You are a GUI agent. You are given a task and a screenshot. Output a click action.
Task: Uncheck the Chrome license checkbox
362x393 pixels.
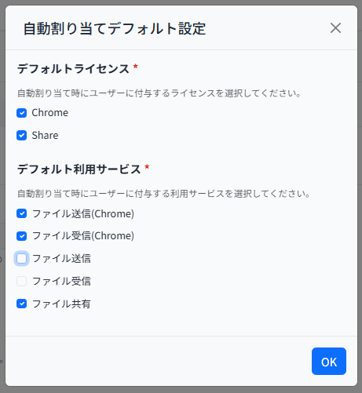point(22,113)
